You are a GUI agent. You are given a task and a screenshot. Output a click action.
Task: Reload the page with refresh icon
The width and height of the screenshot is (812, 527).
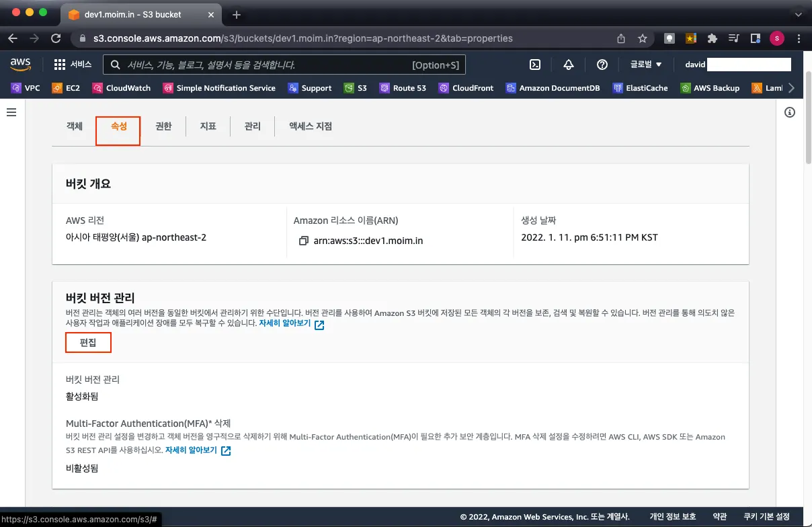click(x=56, y=38)
